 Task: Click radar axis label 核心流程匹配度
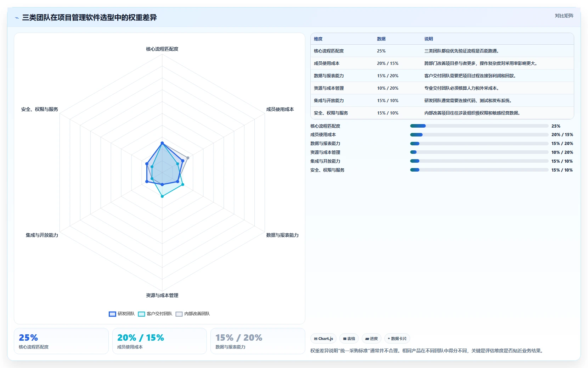[162, 49]
